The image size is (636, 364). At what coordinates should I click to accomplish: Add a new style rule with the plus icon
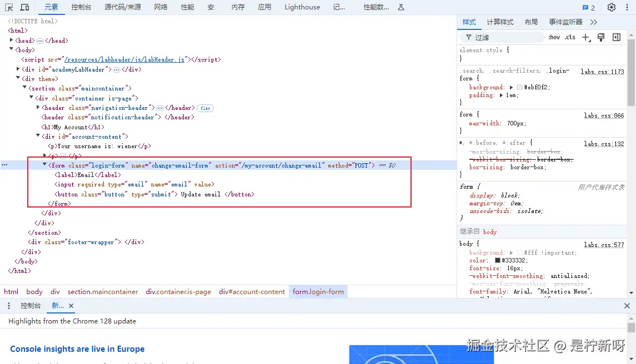pos(586,37)
